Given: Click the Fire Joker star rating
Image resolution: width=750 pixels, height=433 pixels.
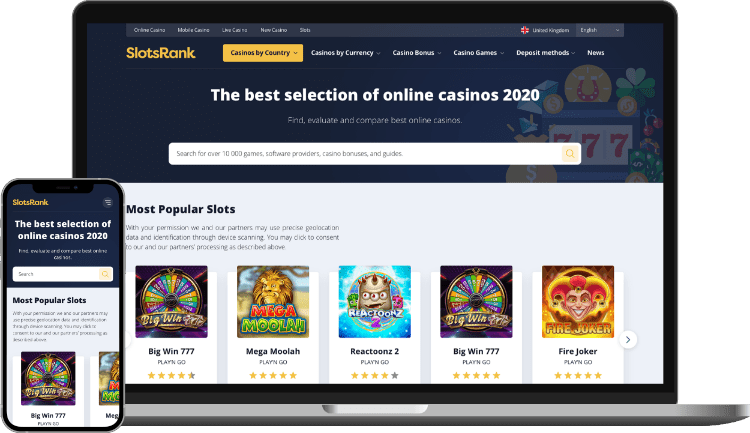Looking at the screenshot, I should pyautogui.click(x=577, y=376).
